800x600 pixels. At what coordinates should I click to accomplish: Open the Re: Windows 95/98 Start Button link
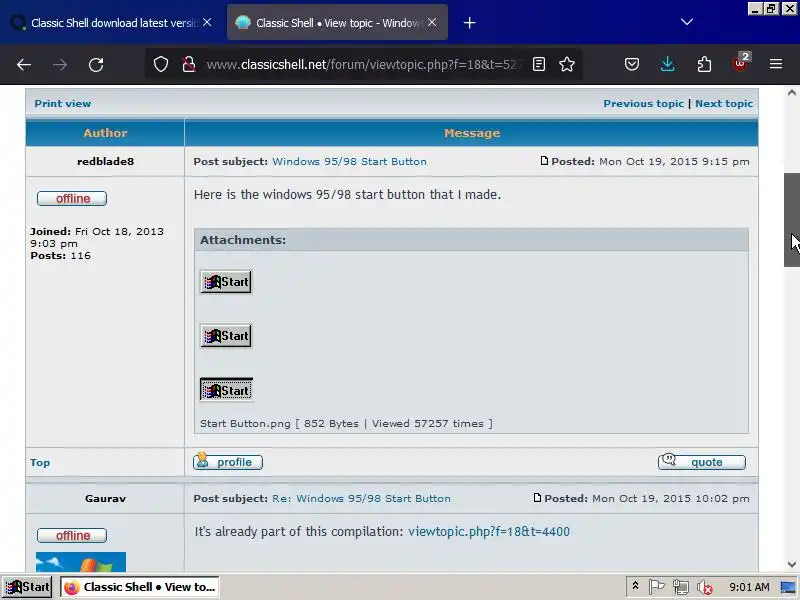361,498
